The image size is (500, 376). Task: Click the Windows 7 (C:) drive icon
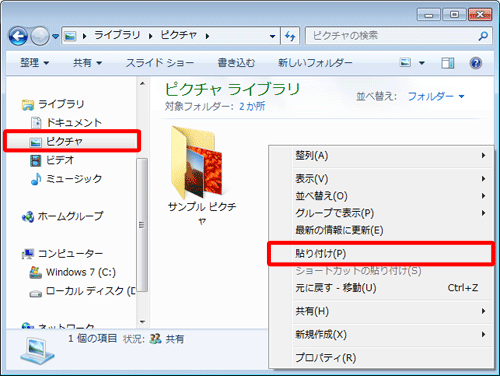pos(36,272)
